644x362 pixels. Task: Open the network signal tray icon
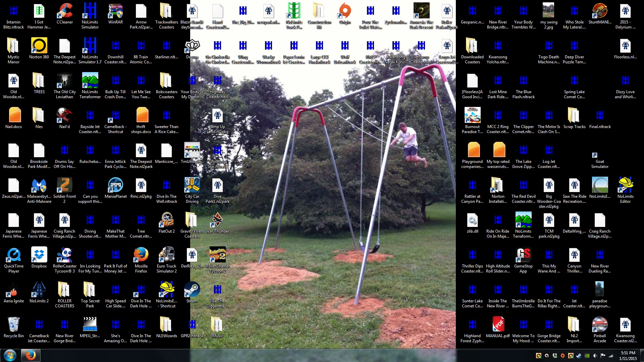[611, 356]
